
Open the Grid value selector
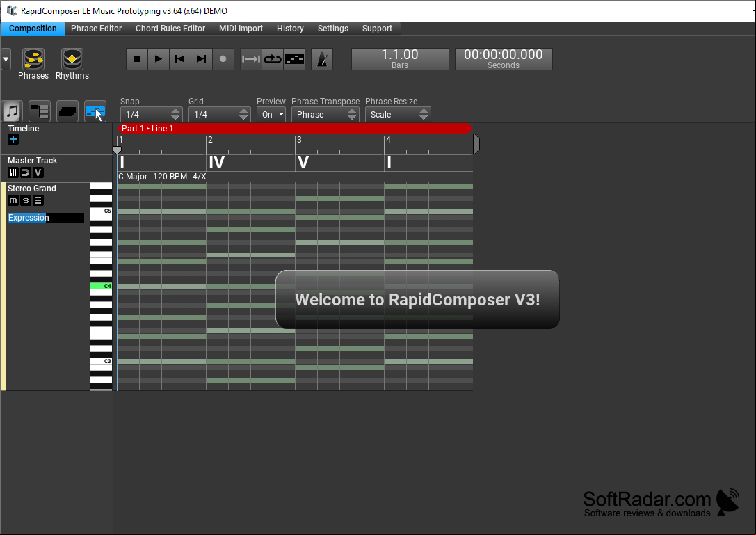(x=219, y=114)
